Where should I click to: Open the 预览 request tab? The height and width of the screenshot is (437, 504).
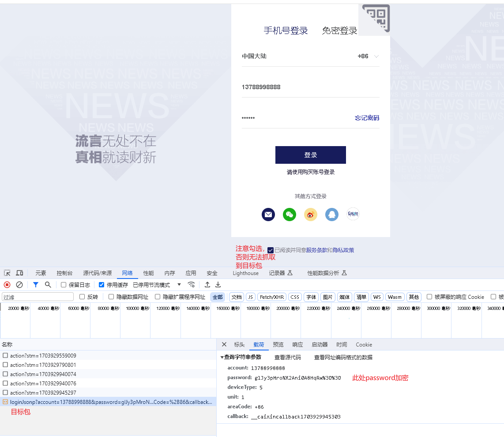tap(278, 344)
